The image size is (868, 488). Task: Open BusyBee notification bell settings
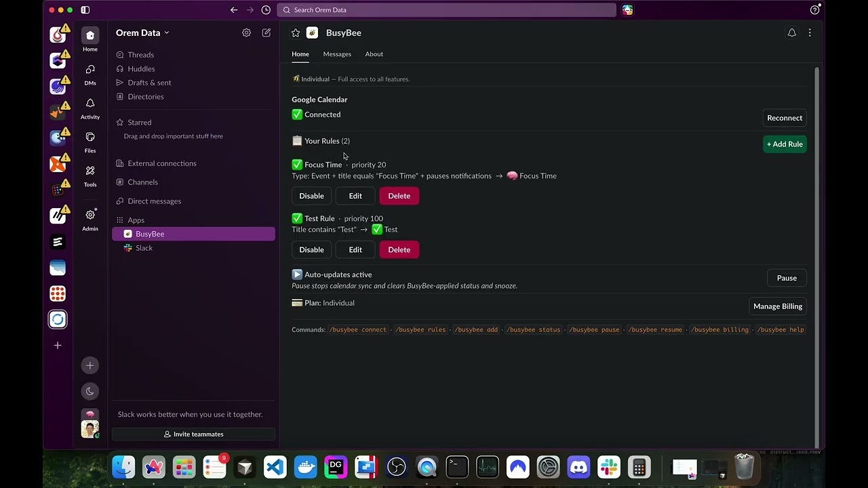[x=791, y=33]
